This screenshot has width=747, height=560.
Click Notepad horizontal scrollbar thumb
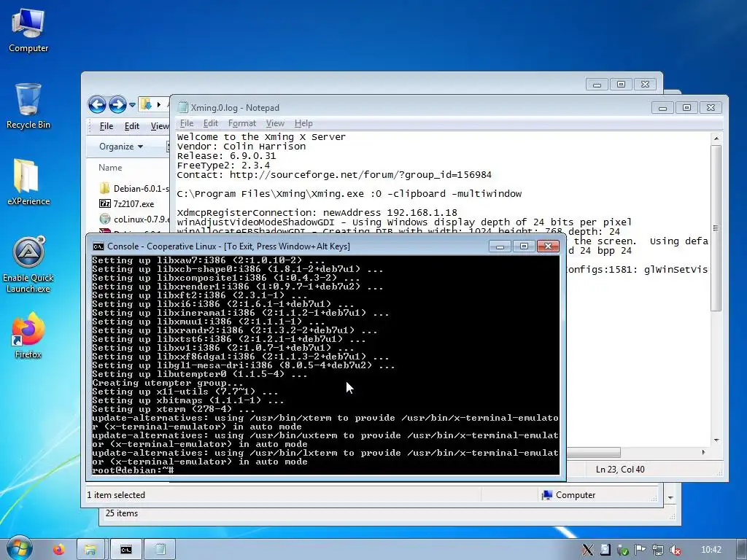click(594, 452)
